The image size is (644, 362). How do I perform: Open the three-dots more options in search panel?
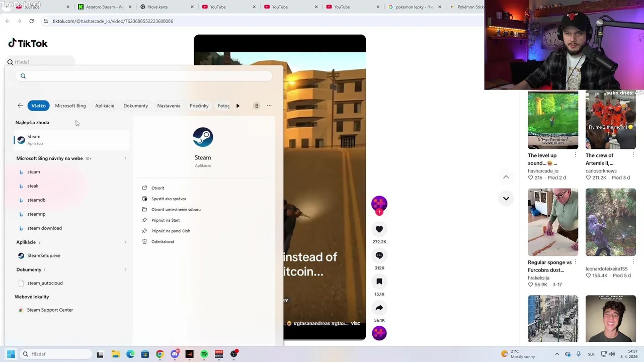(x=269, y=106)
